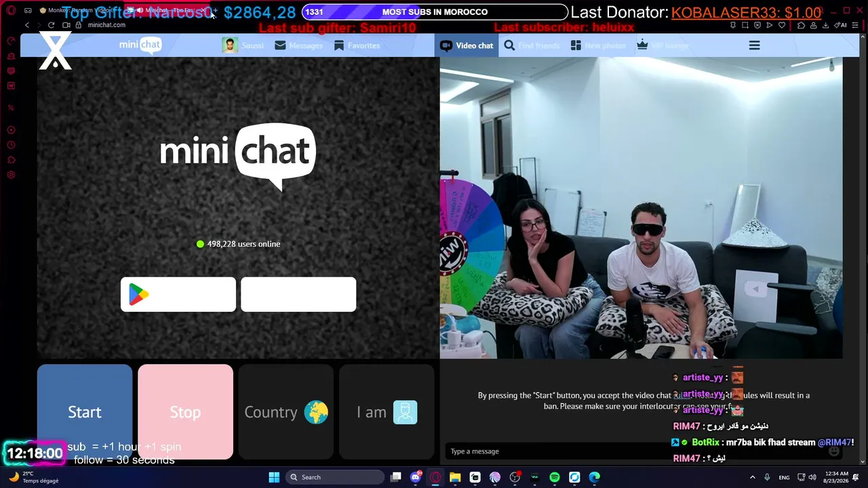Click the heart bookmark icon in toolbar
Image resolution: width=868 pixels, height=488 pixels.
782,25
